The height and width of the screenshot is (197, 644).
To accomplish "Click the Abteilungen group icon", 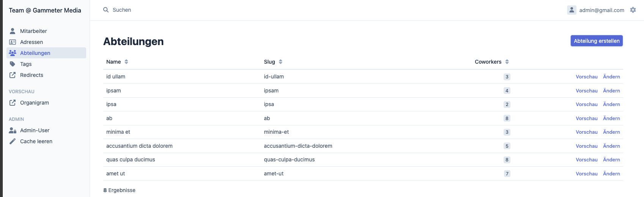I will 13,53.
